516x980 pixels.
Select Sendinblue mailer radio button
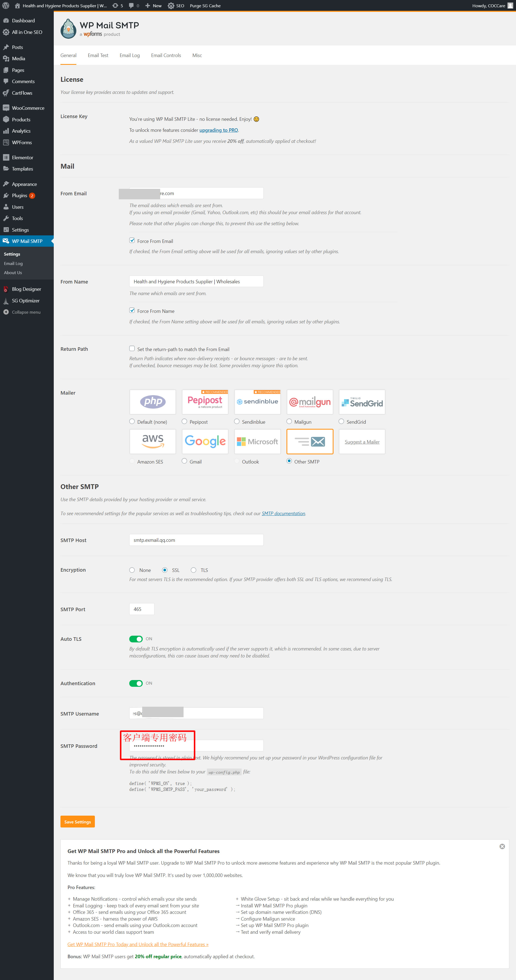click(x=237, y=422)
